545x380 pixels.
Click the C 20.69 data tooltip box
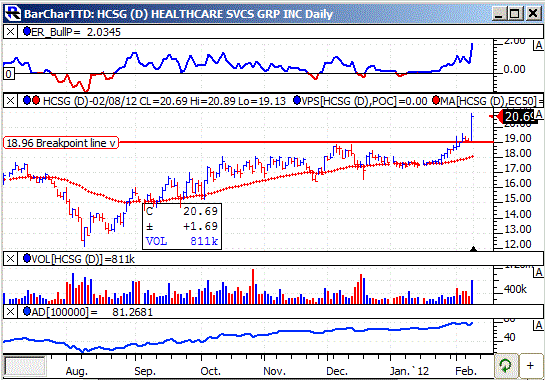182,226
